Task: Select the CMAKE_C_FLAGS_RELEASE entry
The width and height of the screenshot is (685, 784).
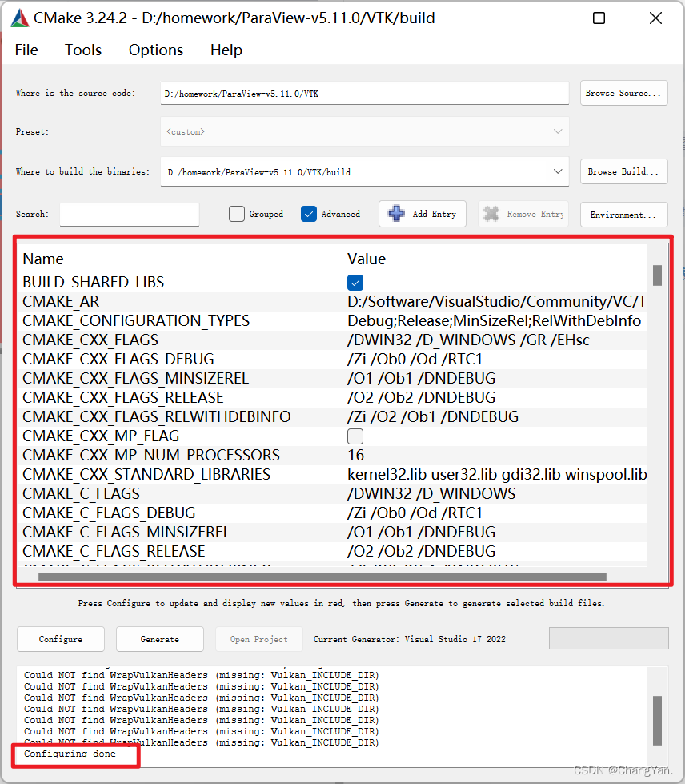Action: 114,552
